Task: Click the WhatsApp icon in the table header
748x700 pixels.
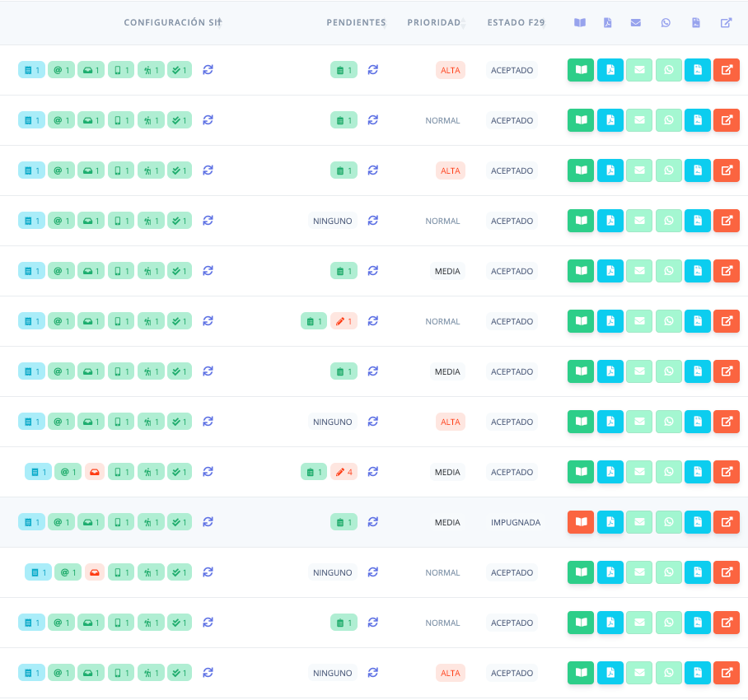Action: 666,22
